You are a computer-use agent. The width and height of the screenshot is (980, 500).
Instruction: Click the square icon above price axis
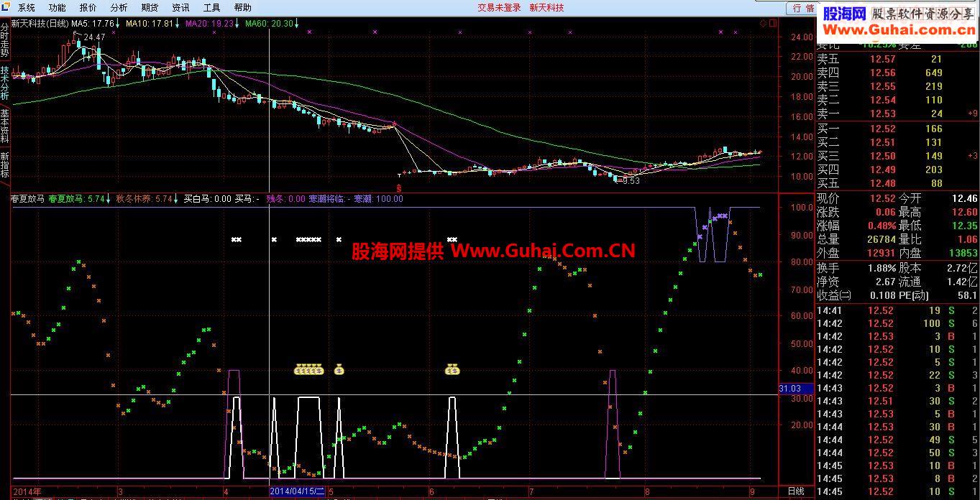[x=773, y=23]
